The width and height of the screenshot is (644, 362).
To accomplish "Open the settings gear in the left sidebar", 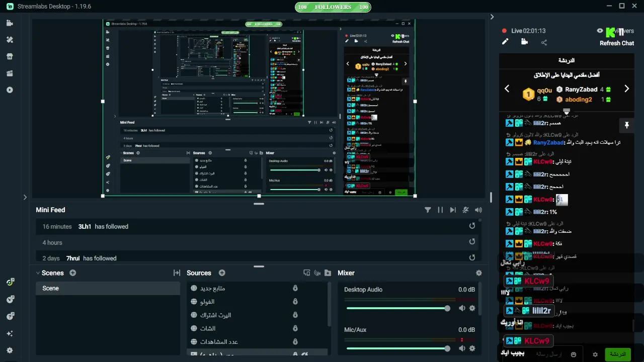I will 10,350.
